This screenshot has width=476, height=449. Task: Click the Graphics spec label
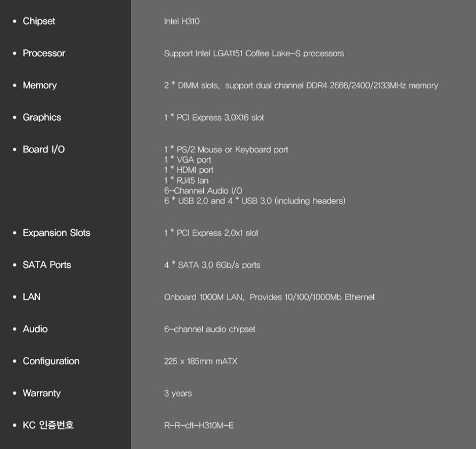42,118
